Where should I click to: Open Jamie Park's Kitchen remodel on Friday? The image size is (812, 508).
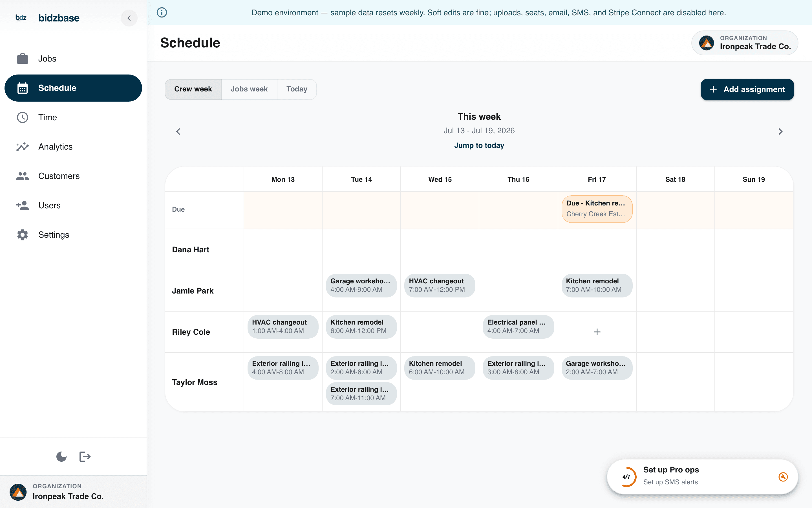(x=597, y=285)
